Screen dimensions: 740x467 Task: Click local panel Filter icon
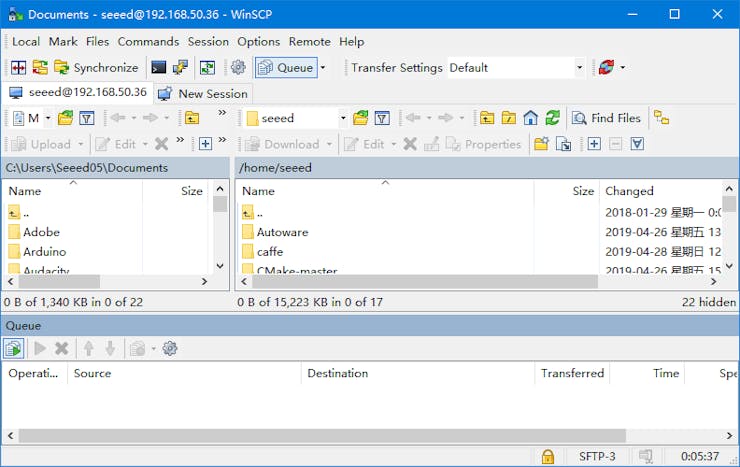[87, 118]
